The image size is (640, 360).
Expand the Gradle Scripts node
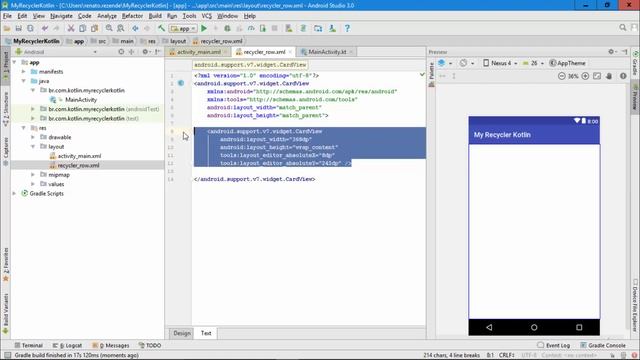[14, 193]
